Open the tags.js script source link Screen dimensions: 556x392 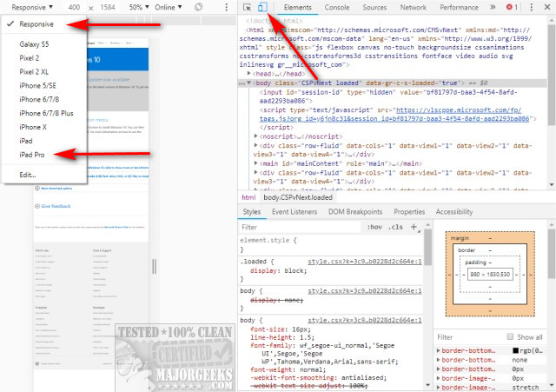point(394,114)
